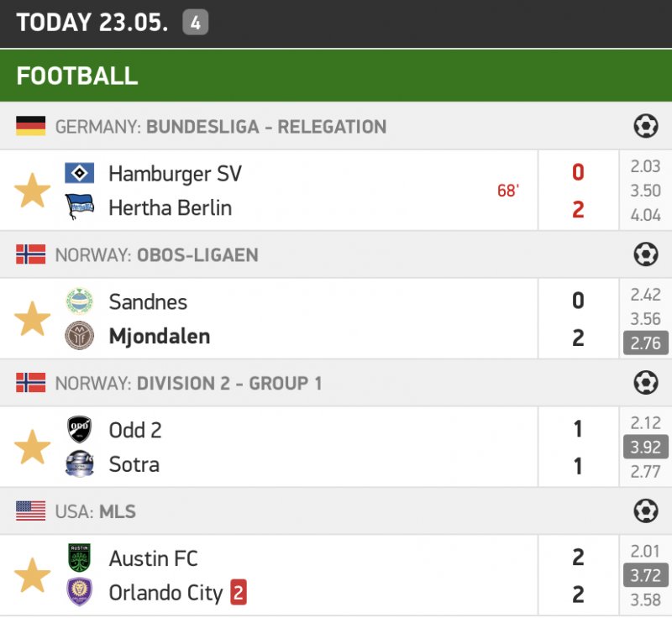Screen dimensions: 672x618
Task: Toggle favorite star for Sandnes vs Mjondalen
Action: tap(33, 319)
